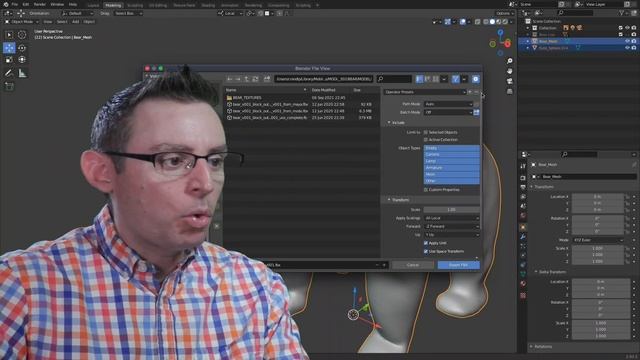Hide Bear_Mesh with its eye icon
Viewport: 640px width, 360px height.
point(627,41)
